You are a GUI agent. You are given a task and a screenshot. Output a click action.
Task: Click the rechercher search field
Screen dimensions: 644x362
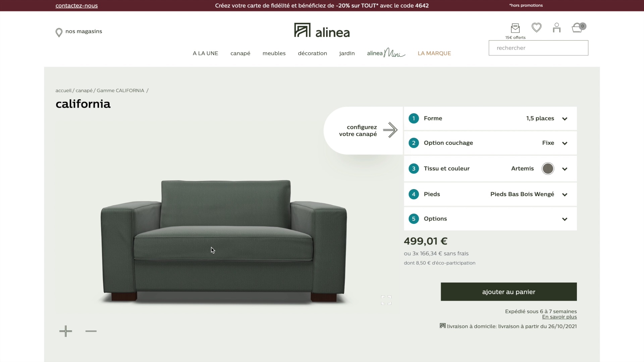[x=538, y=48]
